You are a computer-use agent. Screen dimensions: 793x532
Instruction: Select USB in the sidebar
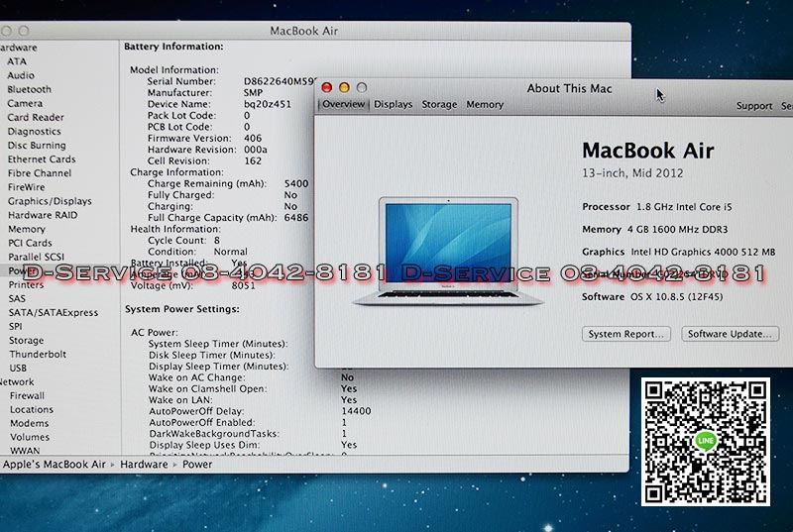(18, 369)
